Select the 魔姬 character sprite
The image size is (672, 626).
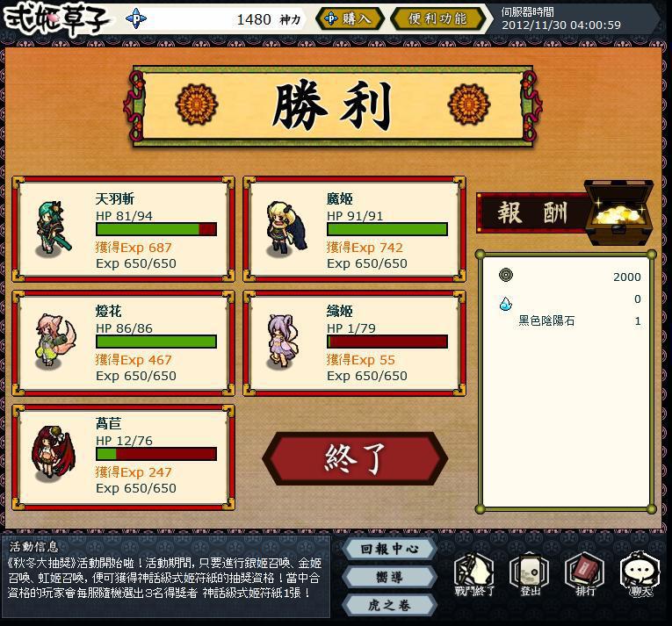click(286, 227)
